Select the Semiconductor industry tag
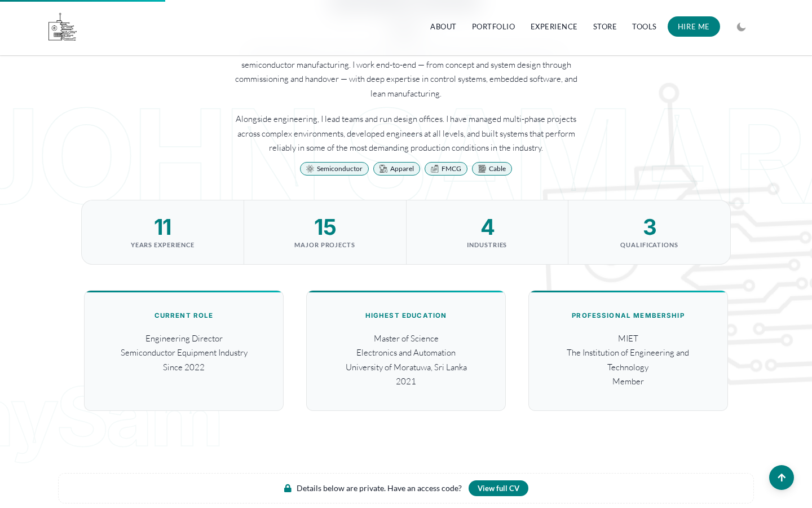812x508 pixels. coord(334,169)
